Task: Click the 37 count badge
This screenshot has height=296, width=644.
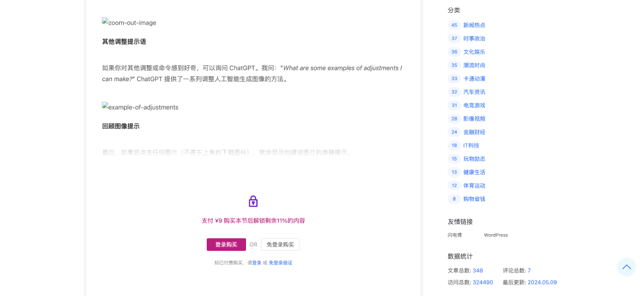Action: pyautogui.click(x=454, y=39)
